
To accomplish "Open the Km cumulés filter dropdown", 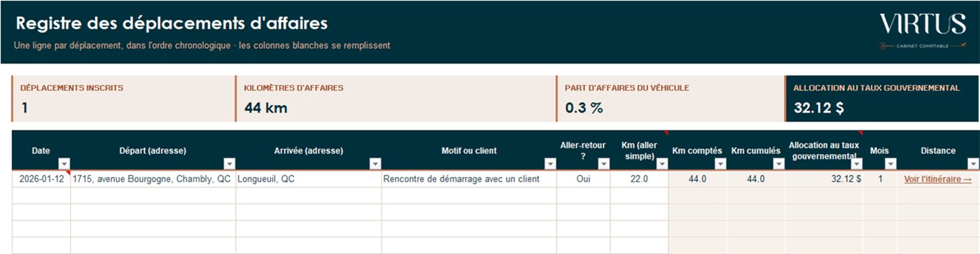I will click(778, 164).
